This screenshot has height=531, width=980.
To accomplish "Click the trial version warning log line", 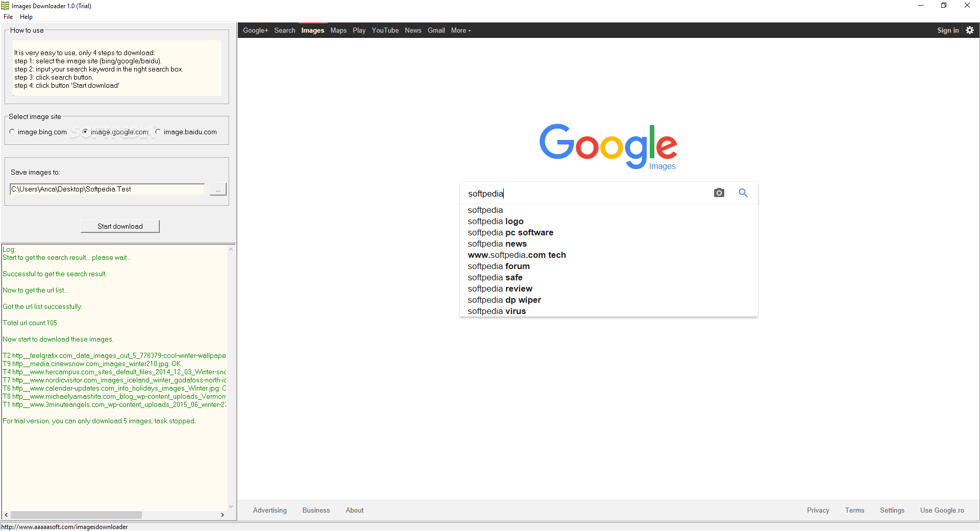I will point(99,421).
